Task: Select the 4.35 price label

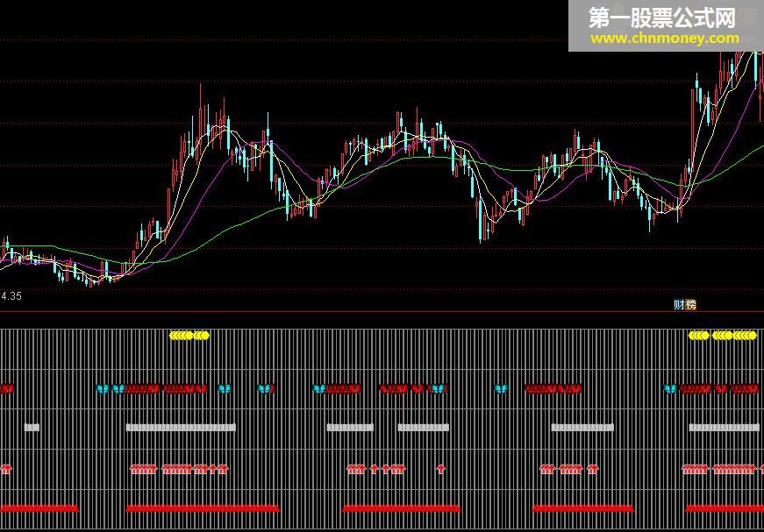Action: coord(11,296)
